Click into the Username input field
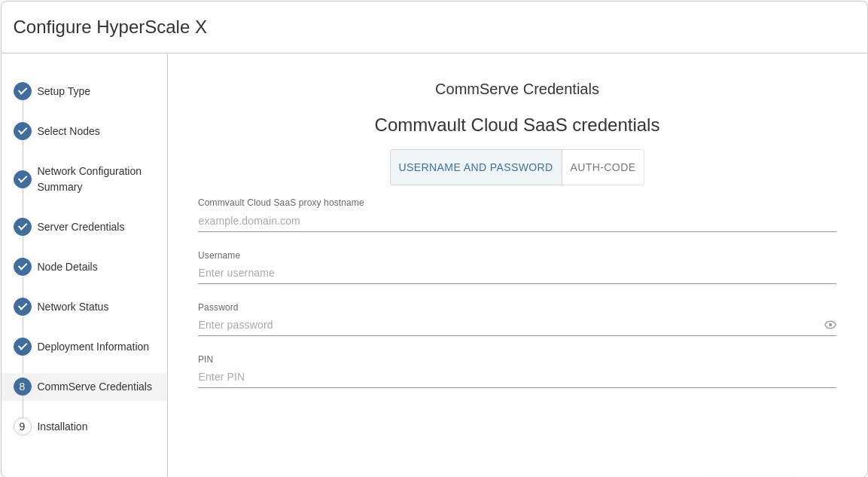The width and height of the screenshot is (868, 477). 516,273
